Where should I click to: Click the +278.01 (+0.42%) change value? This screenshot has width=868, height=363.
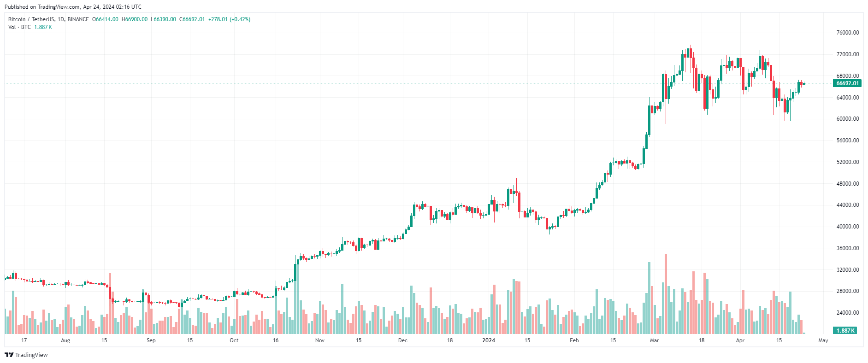229,19
